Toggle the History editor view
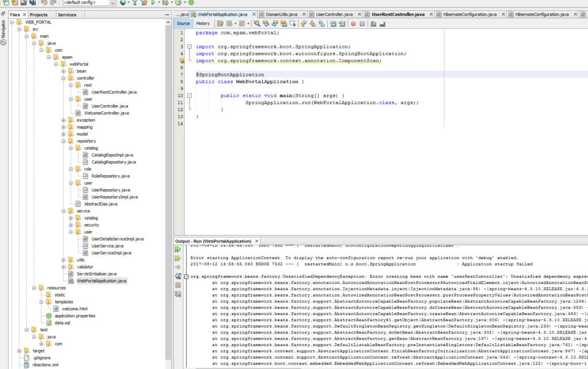 click(x=203, y=24)
